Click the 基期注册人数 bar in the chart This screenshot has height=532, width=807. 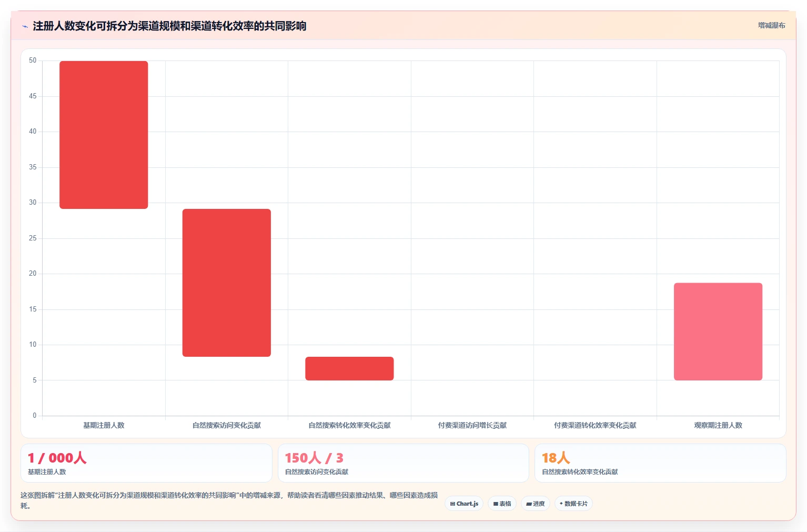point(104,135)
